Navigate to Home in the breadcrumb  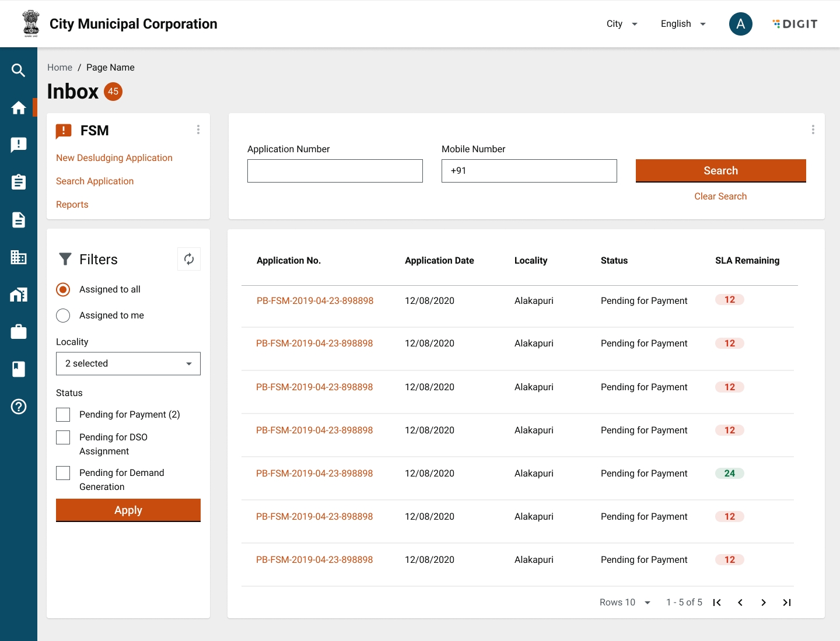(x=60, y=68)
